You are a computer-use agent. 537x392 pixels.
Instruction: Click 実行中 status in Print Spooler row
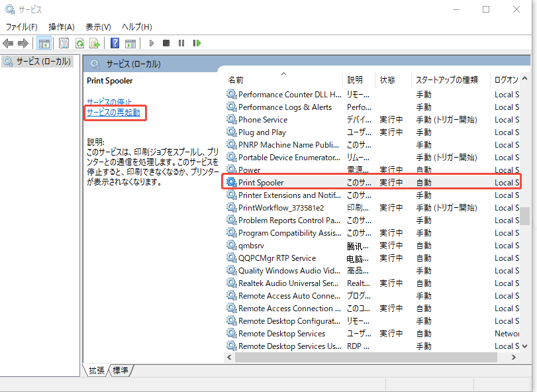click(x=391, y=183)
